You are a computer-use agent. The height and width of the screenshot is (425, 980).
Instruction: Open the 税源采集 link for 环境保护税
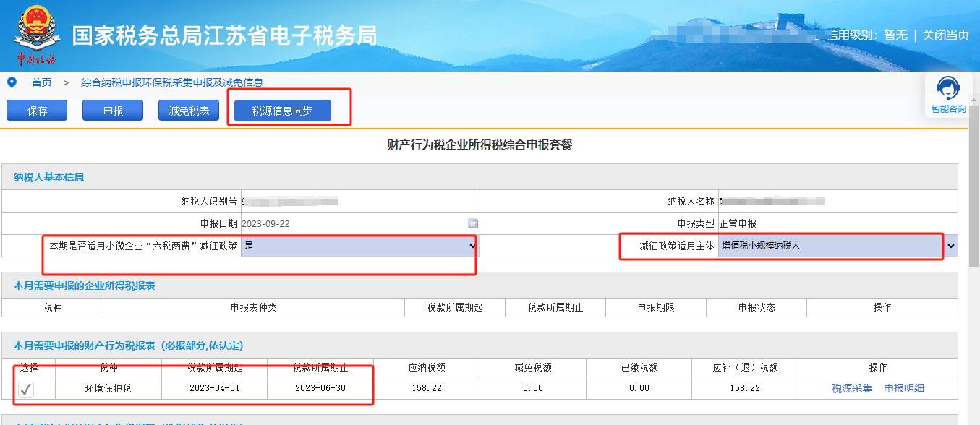(x=852, y=388)
